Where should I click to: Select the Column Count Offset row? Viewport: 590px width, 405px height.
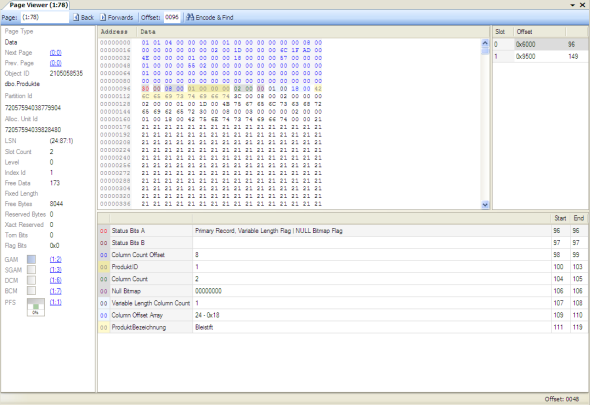click(x=343, y=255)
